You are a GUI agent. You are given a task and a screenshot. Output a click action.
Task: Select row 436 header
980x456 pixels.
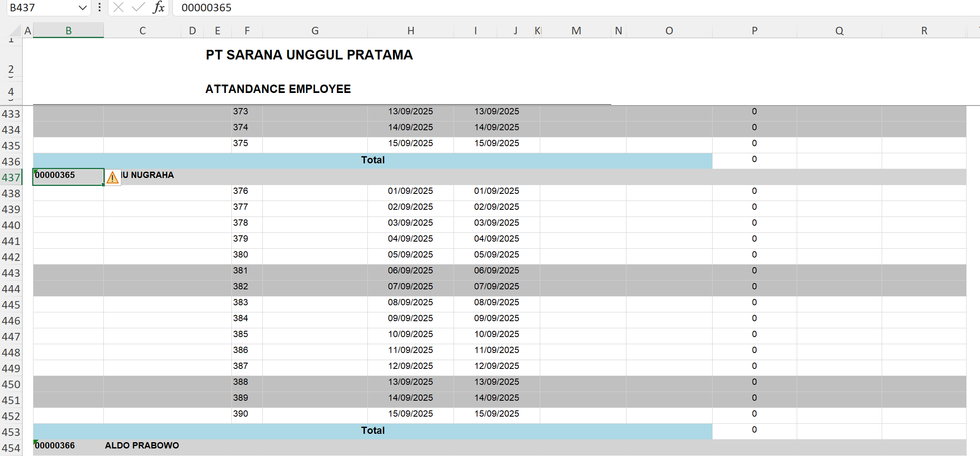click(x=11, y=162)
